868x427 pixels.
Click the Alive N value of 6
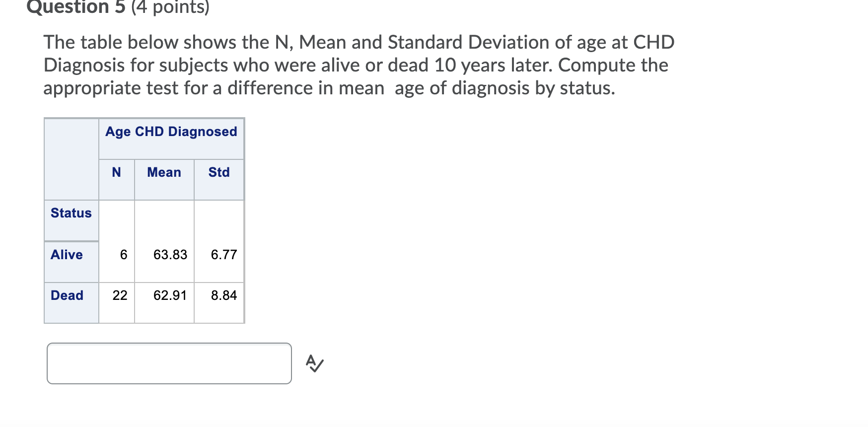(124, 255)
